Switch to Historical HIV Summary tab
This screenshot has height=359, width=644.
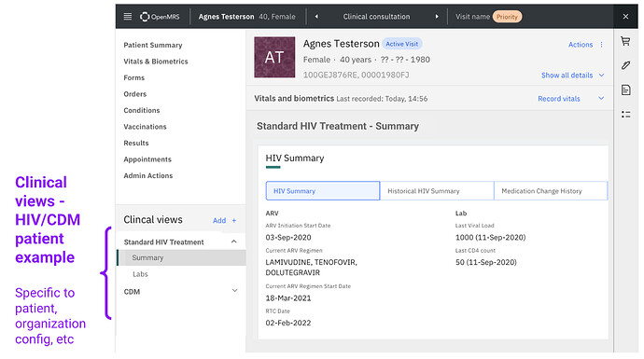[x=437, y=191]
